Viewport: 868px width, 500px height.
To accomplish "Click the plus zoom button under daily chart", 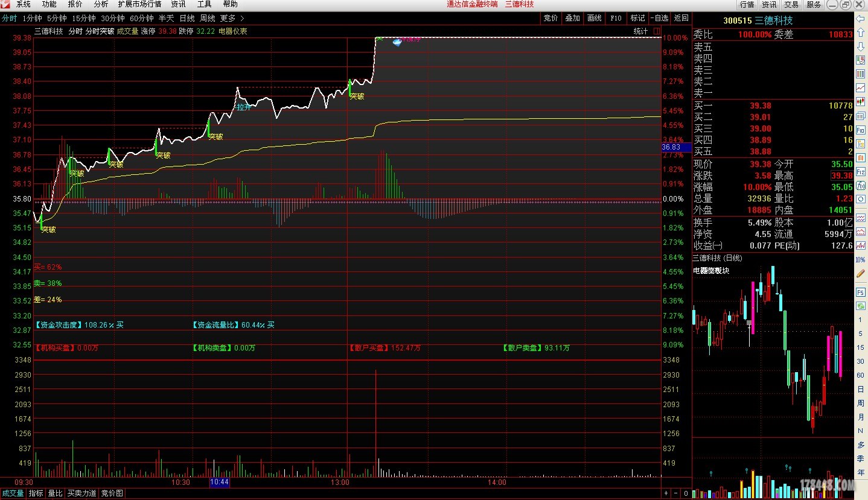I will (x=666, y=494).
